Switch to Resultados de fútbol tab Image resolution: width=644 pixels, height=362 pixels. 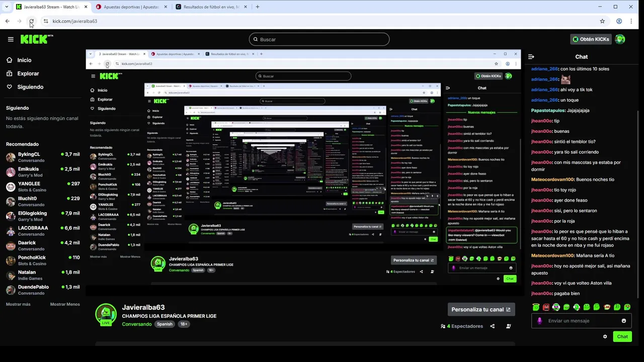[x=211, y=7]
